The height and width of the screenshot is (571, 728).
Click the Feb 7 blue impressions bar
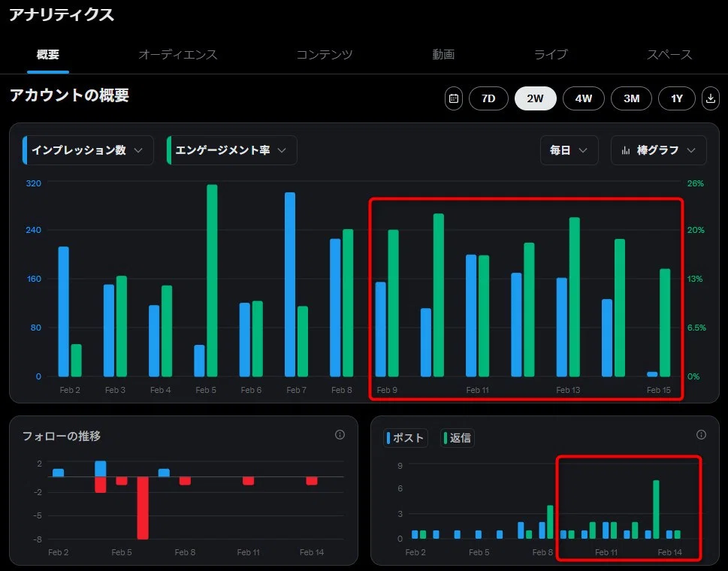click(x=290, y=285)
